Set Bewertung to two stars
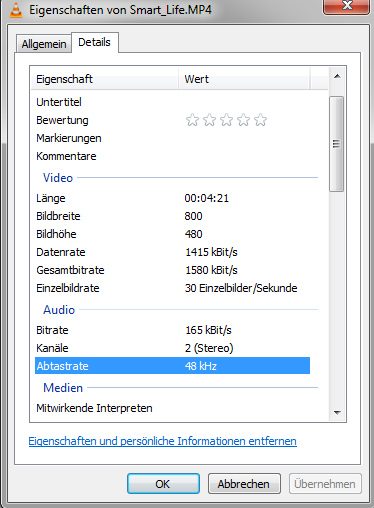Image resolution: width=374 pixels, height=508 pixels. tap(209, 120)
